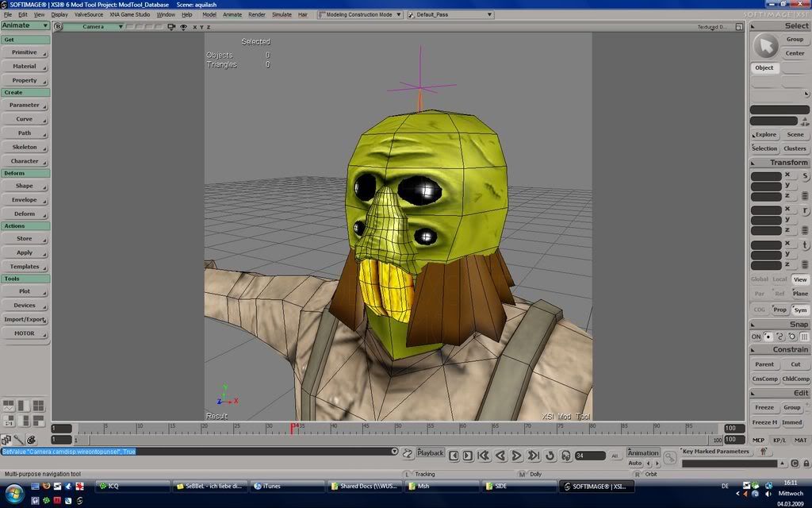Go to first frame
The image size is (812, 508).
coord(484,456)
